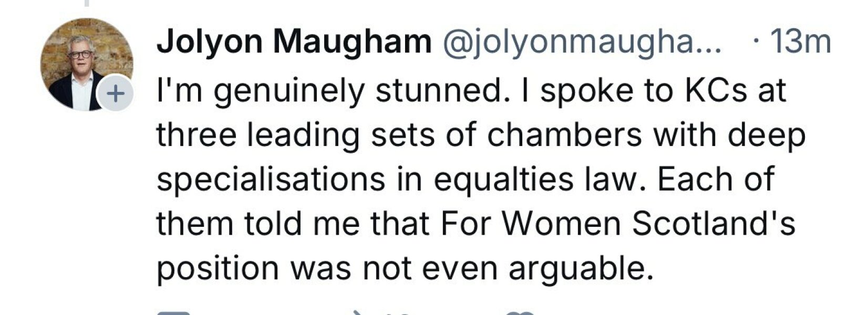Like the tweet with the heart icon

pos(519,312)
